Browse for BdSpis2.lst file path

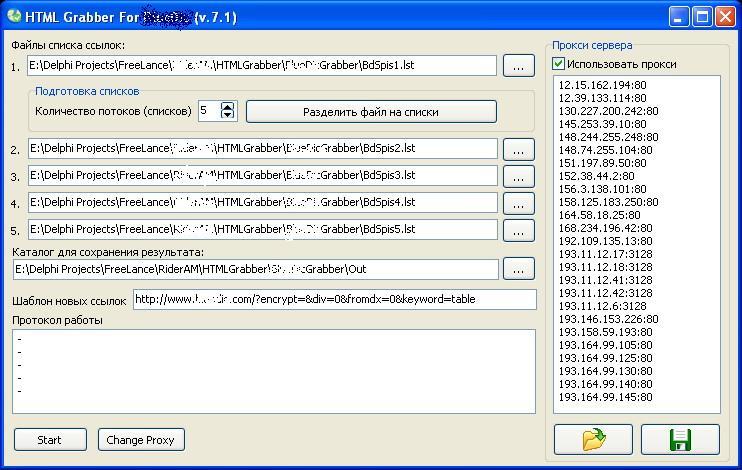pyautogui.click(x=518, y=149)
